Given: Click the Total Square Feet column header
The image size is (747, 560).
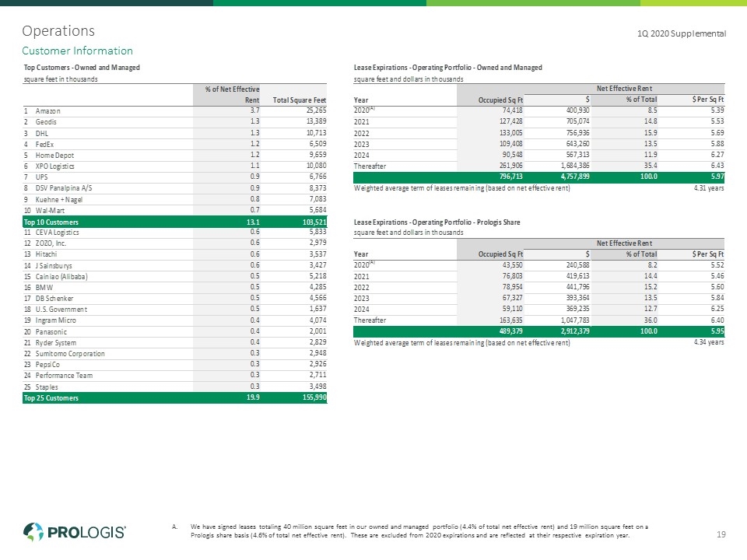Looking at the screenshot, I should pos(300,100).
